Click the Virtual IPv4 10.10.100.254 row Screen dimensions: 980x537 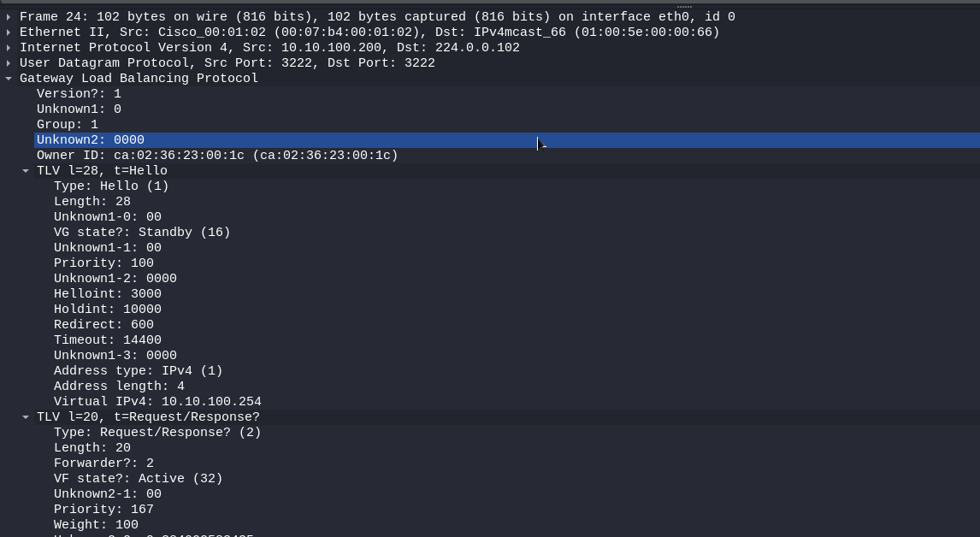(157, 402)
